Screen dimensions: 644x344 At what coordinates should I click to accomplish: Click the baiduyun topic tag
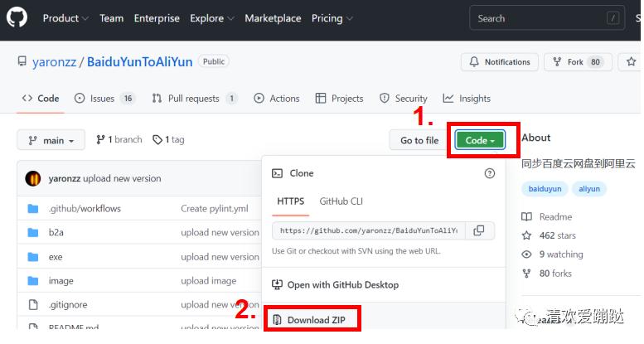pos(545,189)
